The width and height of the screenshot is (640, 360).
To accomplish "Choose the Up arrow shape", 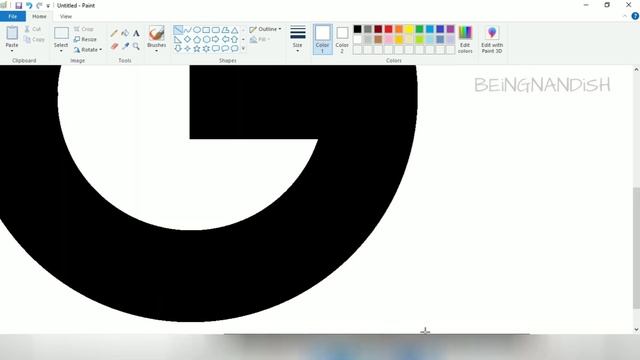I will [234, 40].
